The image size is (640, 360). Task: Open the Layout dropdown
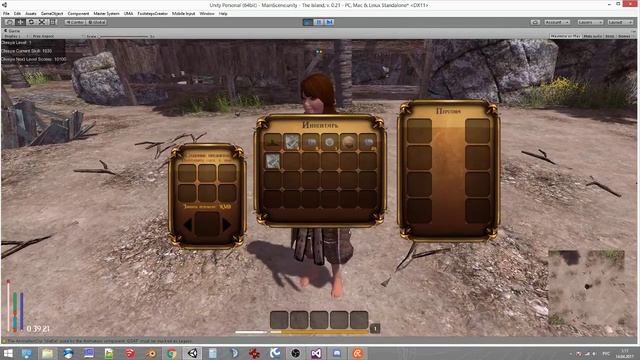620,22
